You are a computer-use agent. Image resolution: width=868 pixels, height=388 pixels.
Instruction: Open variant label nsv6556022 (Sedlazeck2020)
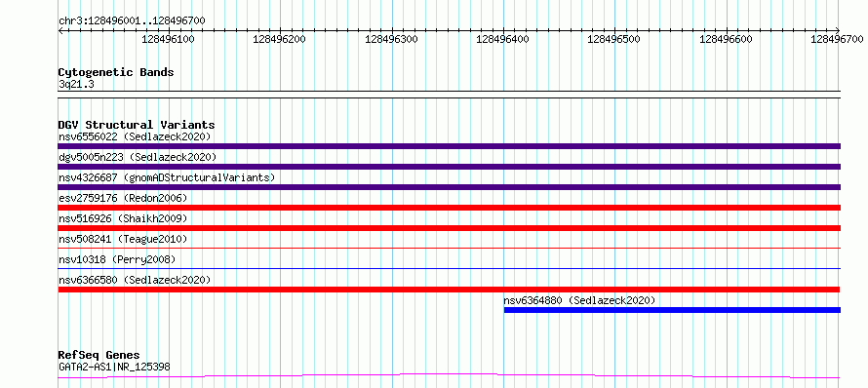pyautogui.click(x=135, y=136)
